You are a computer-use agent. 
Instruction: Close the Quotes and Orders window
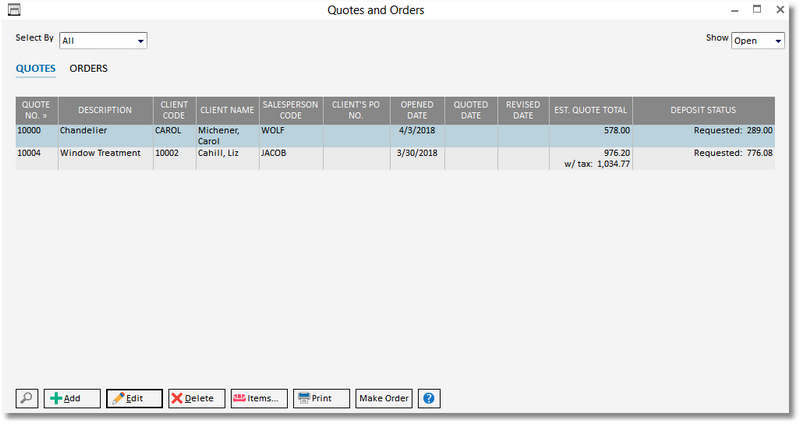780,9
